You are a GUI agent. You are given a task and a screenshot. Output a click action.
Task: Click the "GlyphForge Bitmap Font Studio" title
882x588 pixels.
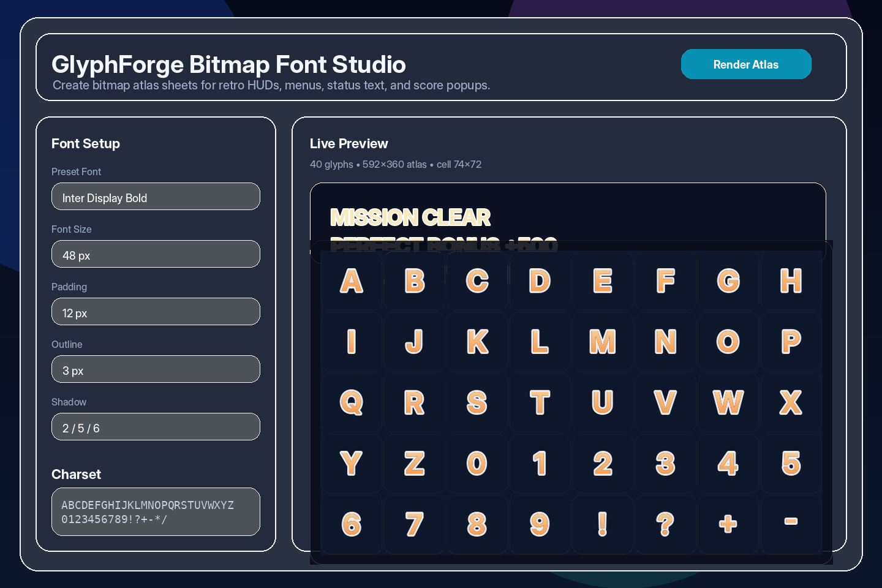pos(228,64)
